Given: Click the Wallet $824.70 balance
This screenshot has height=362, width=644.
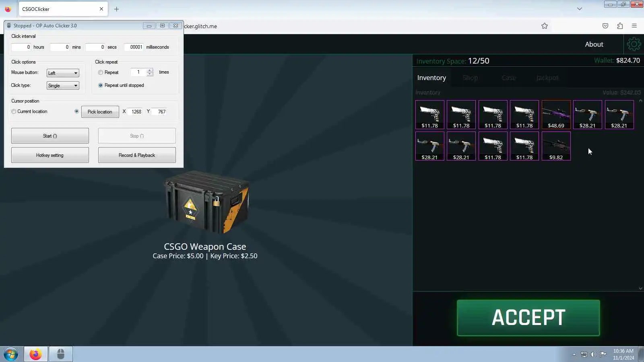Looking at the screenshot, I should (617, 60).
